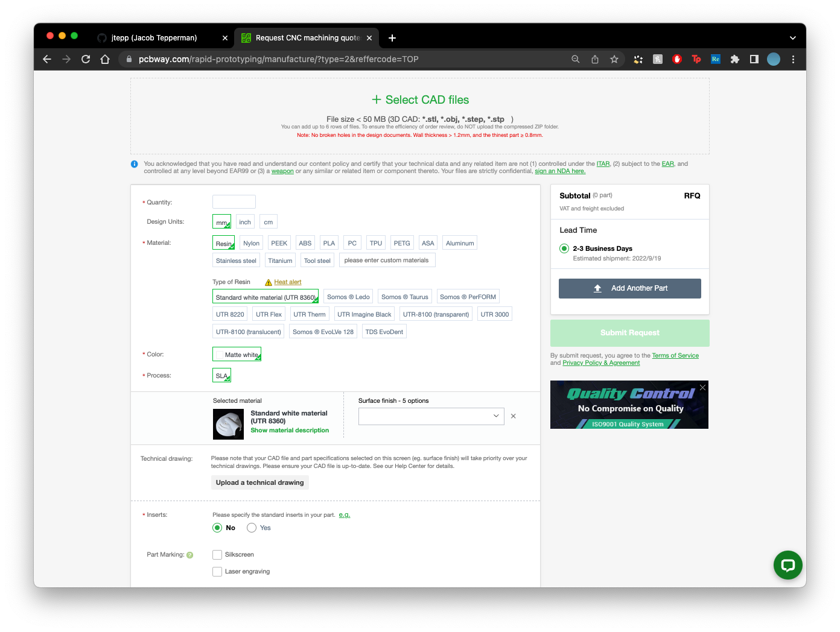
Task: Click the Upload a technical drawing button
Action: pos(259,482)
